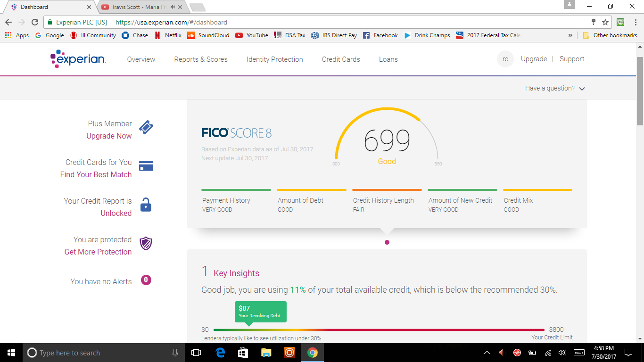Close the Travis Scott YouTube tab
This screenshot has width=644, height=362.
click(180, 7)
